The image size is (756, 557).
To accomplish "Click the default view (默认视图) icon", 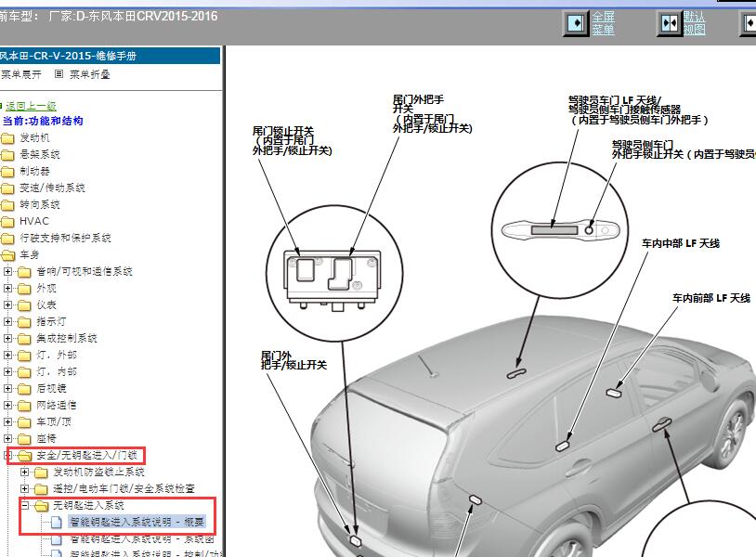I will point(670,23).
